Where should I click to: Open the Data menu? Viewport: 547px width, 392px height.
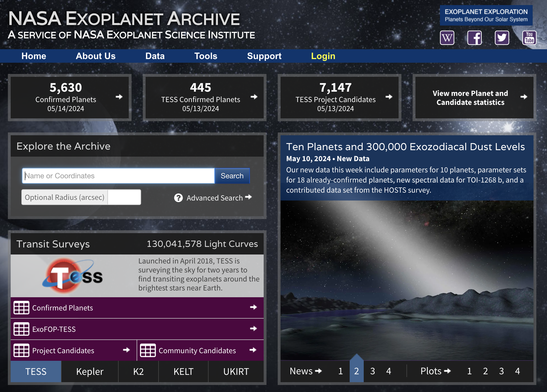coord(155,56)
